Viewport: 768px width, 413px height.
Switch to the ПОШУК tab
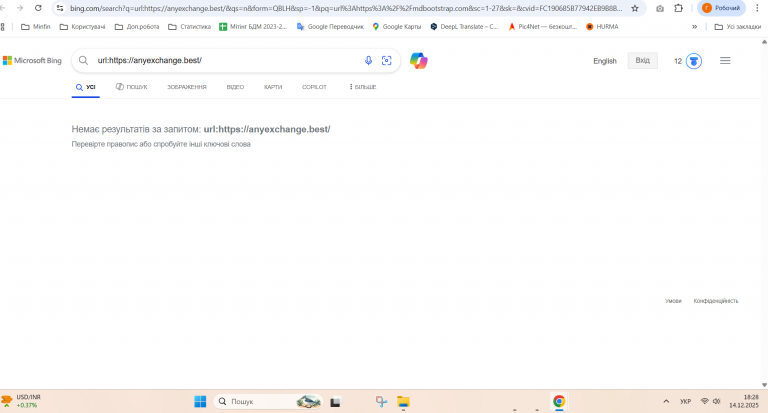click(x=132, y=87)
